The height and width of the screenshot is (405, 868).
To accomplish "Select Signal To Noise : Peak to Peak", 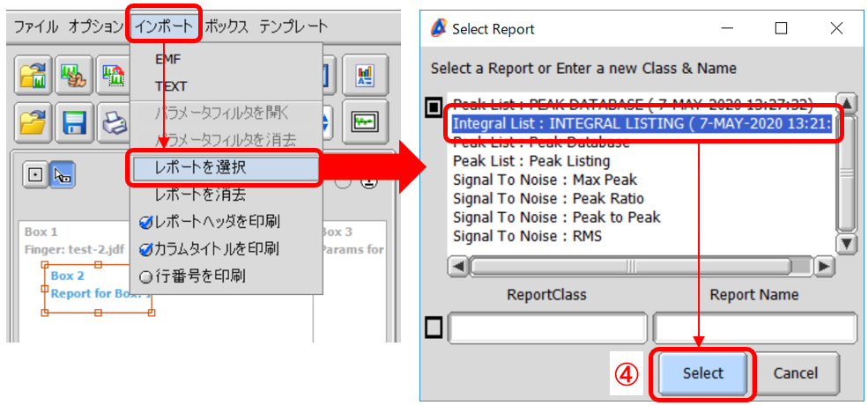I will pyautogui.click(x=557, y=217).
